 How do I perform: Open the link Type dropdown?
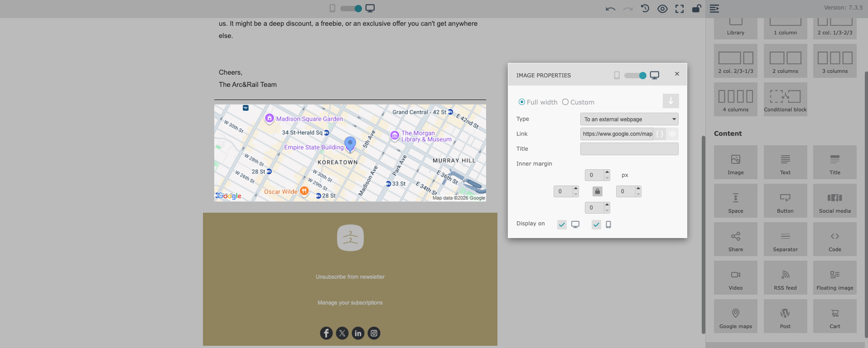tap(629, 119)
